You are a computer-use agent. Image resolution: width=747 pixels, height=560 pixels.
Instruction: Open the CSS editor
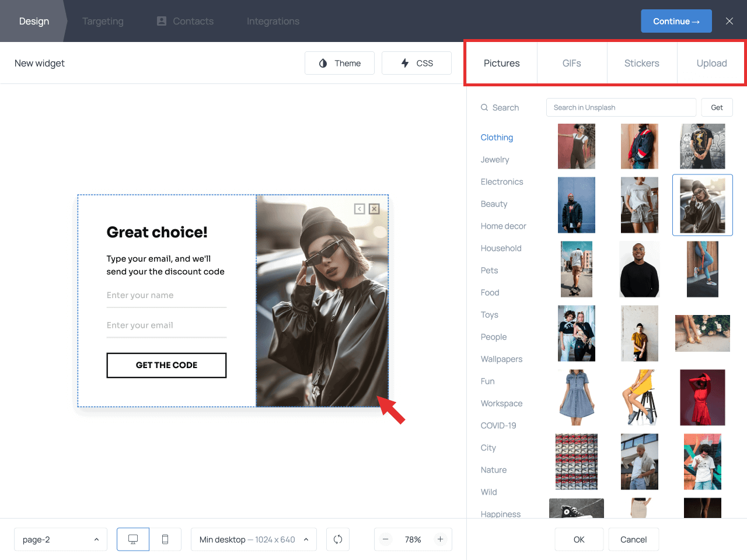[417, 63]
